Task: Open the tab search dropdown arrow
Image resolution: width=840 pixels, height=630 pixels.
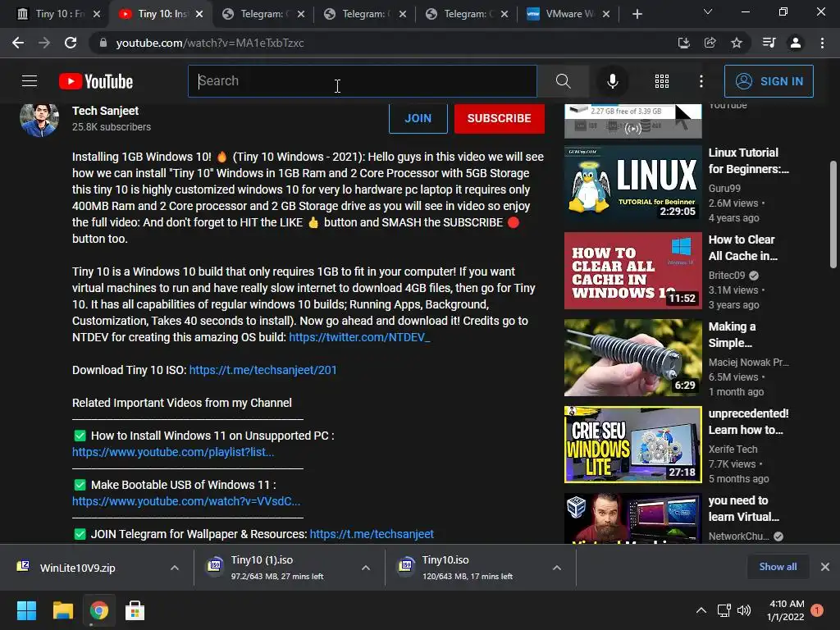Action: [708, 11]
